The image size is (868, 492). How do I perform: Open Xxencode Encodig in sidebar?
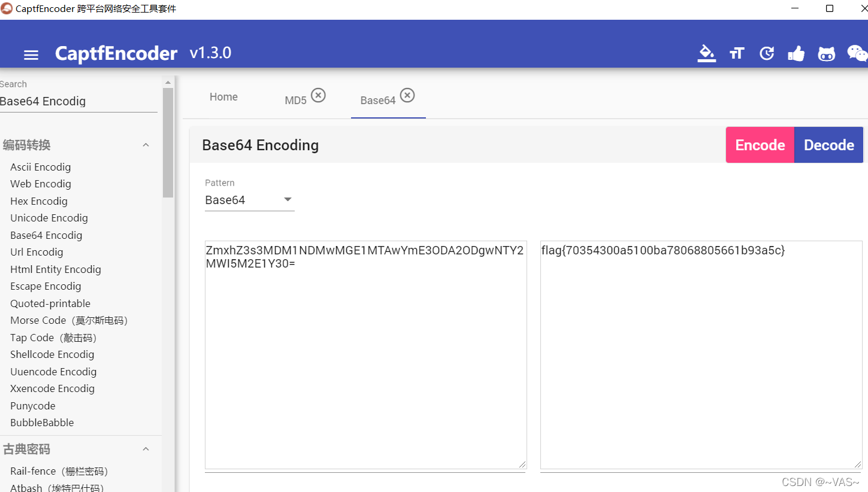click(x=53, y=388)
